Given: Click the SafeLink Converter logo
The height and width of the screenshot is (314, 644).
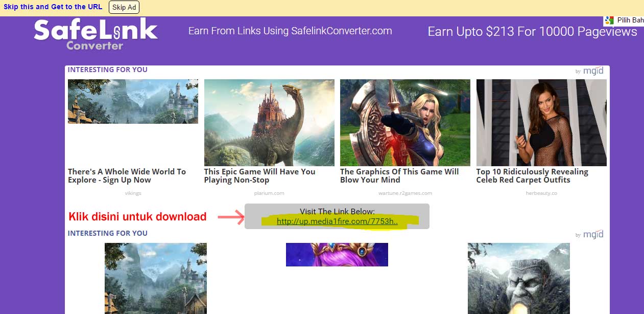Looking at the screenshot, I should pos(96,35).
